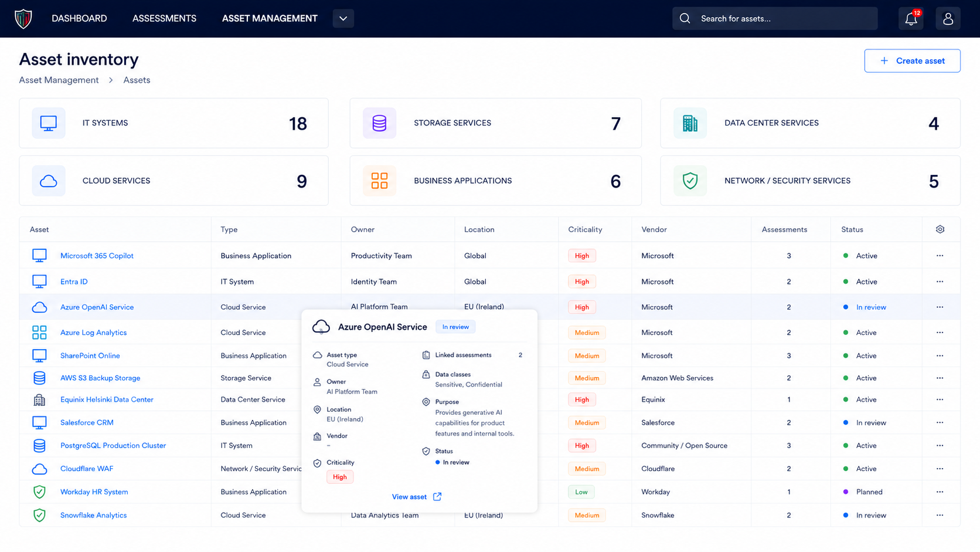Open more options for AWS S3 Backup Storage row
This screenshot has height=552, width=980.
[x=940, y=378]
